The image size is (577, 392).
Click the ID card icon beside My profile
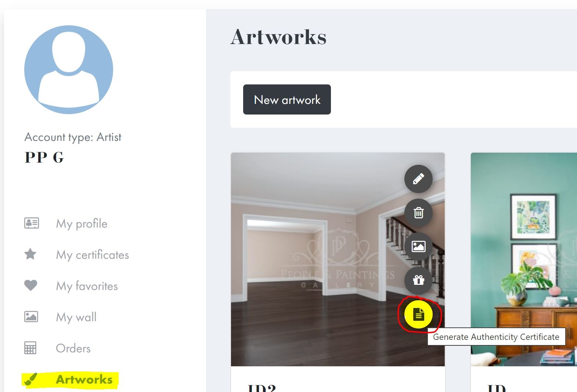32,223
